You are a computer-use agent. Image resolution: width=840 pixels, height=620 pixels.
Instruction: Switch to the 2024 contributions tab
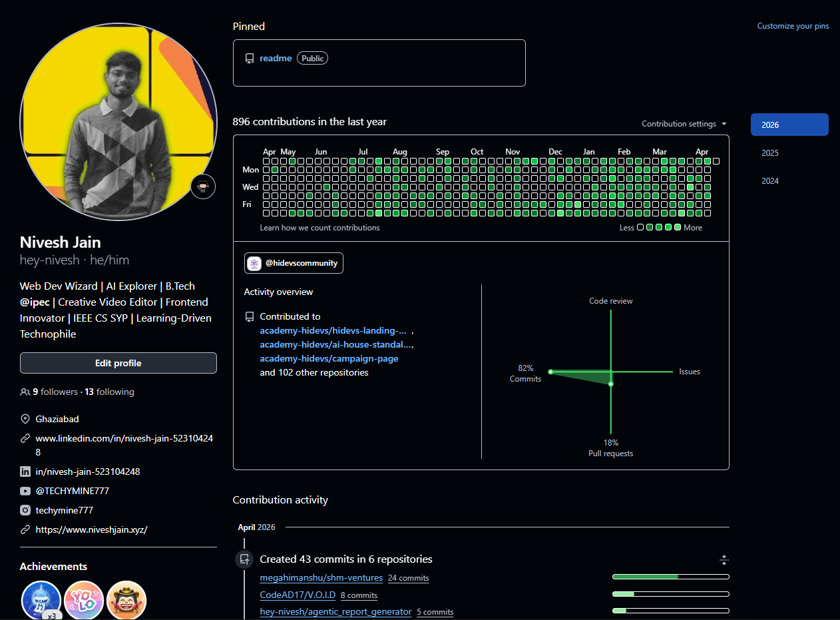[769, 180]
